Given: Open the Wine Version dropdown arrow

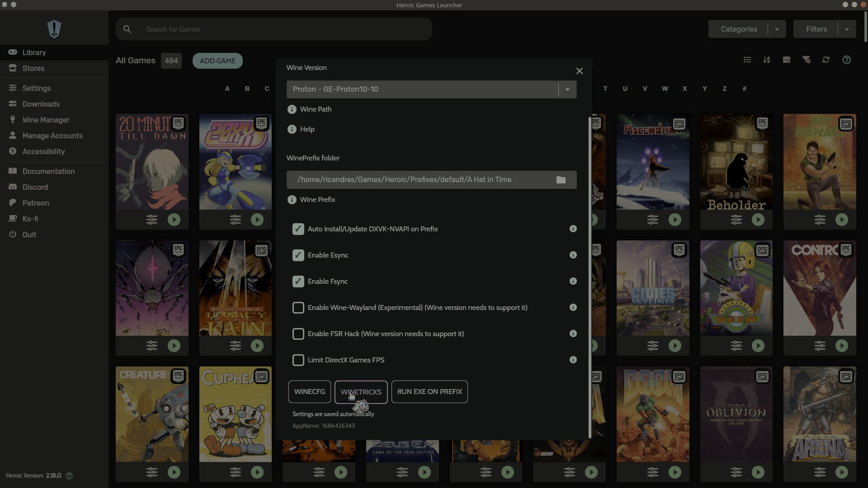Looking at the screenshot, I should tap(567, 89).
